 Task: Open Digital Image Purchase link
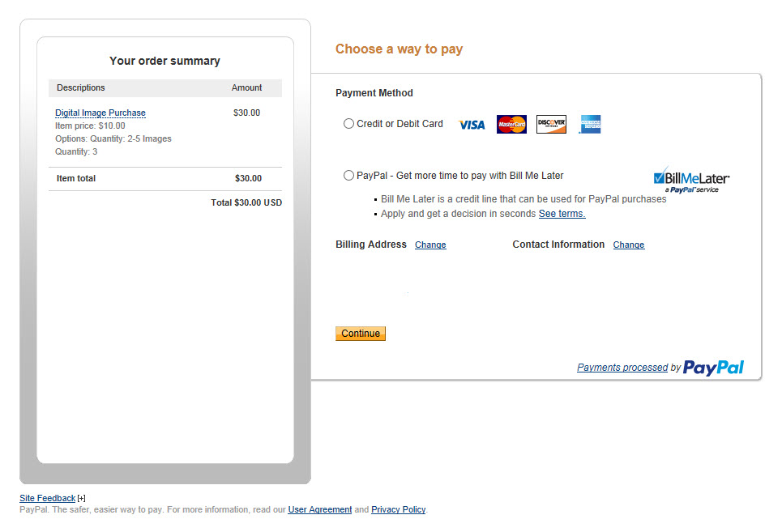pyautogui.click(x=100, y=113)
